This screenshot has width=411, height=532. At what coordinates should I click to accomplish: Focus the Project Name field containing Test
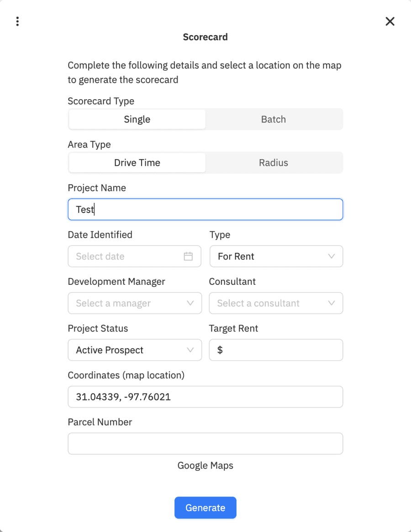click(205, 209)
